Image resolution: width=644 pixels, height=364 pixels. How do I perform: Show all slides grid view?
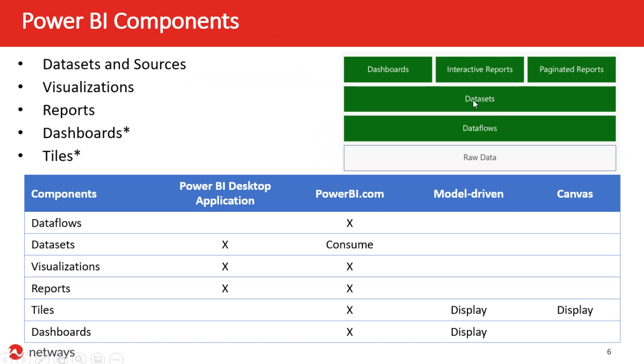pyautogui.click(x=61, y=359)
